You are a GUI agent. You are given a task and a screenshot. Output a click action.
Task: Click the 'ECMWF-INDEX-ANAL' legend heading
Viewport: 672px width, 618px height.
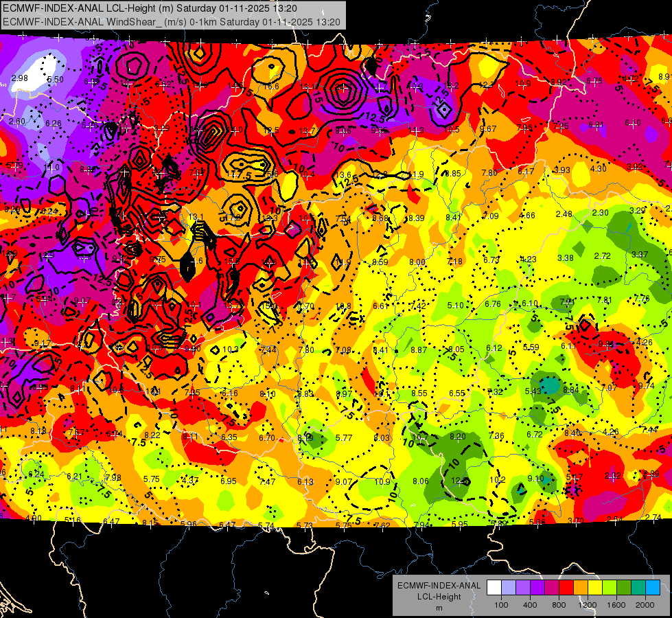click(x=439, y=586)
